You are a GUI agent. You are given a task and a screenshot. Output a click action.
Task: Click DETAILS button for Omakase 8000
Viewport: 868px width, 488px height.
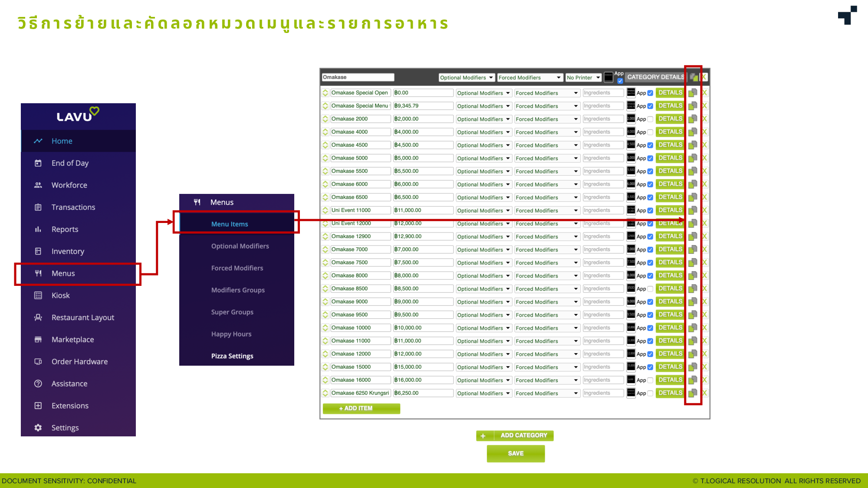tap(670, 275)
